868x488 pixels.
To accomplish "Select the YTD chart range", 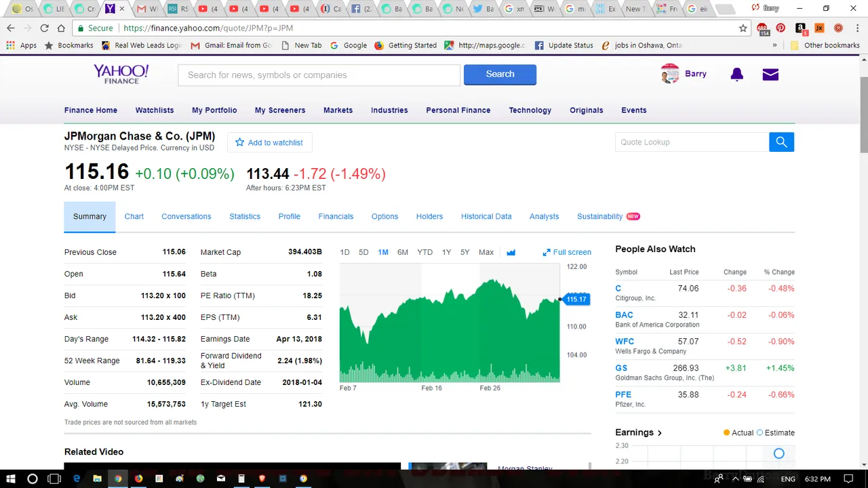I will click(425, 252).
